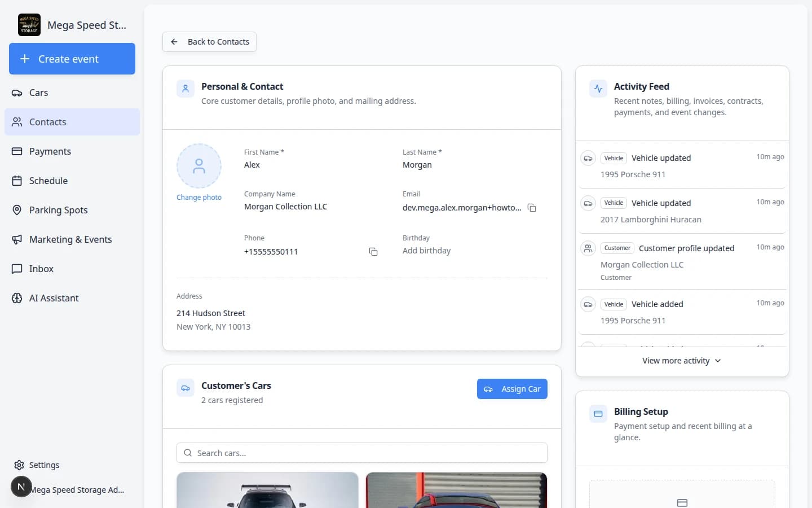The height and width of the screenshot is (508, 812).
Task: Open Marketing & Events in the sidebar
Action: point(72,239)
